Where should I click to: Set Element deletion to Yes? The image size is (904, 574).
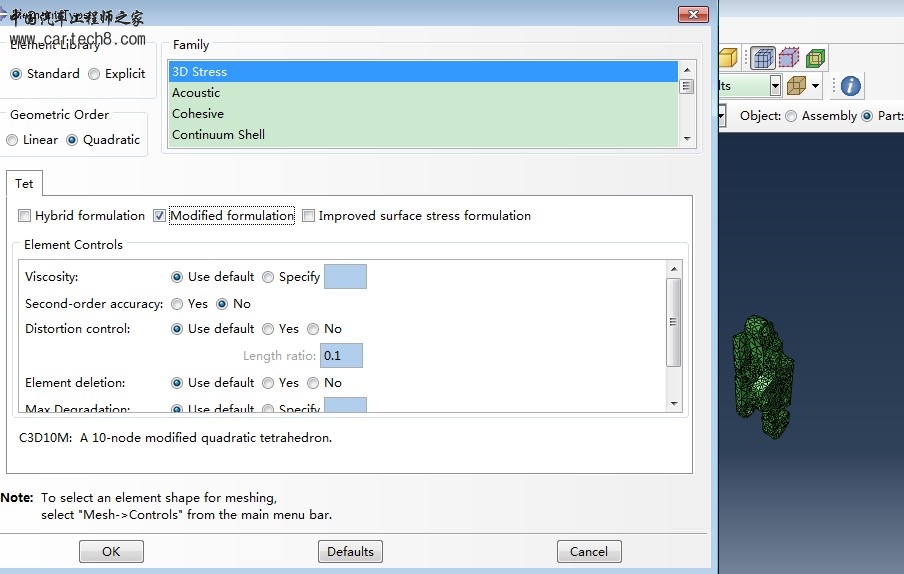tap(268, 383)
